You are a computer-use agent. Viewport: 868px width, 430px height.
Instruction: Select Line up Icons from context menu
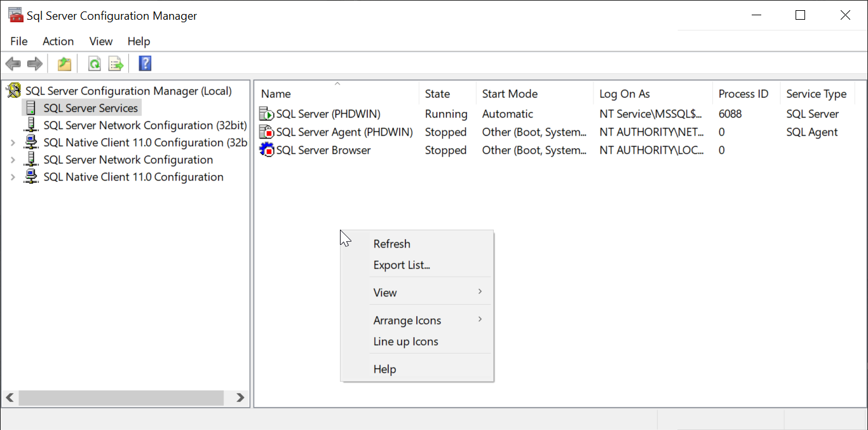click(x=405, y=342)
